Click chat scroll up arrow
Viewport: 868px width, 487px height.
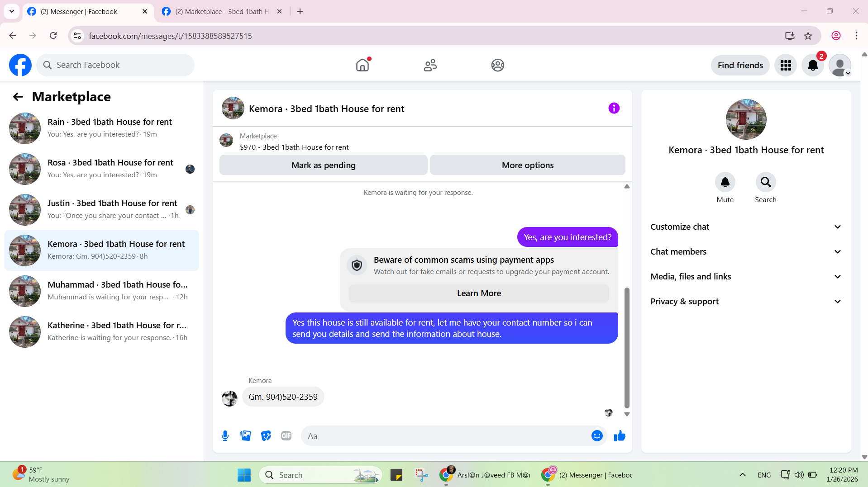[x=627, y=186]
